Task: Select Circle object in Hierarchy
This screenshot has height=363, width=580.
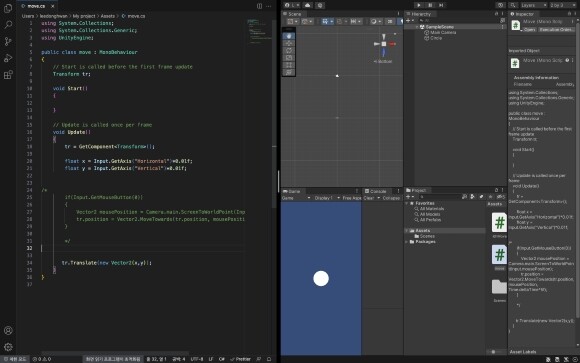Action: pos(433,38)
